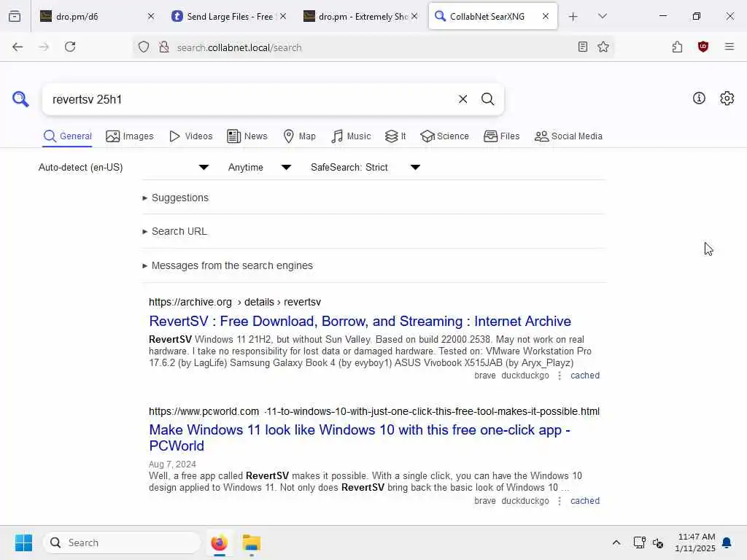Switch to Science category
This screenshot has width=747, height=560.
pyautogui.click(x=444, y=136)
